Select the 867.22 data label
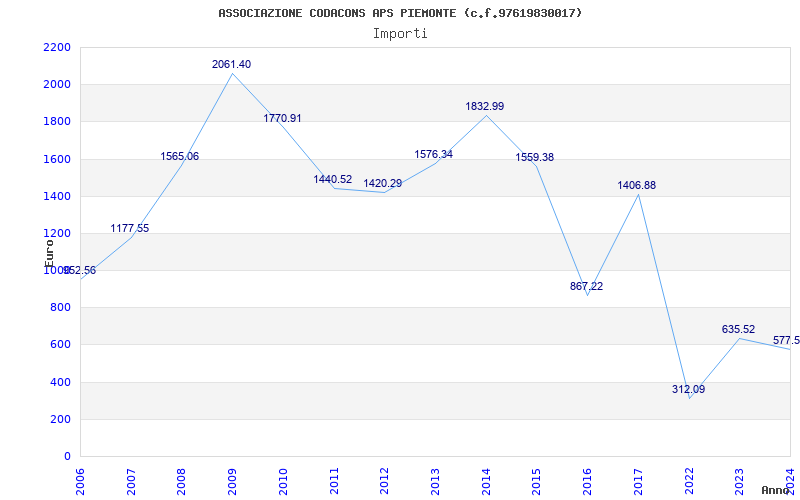This screenshot has width=800, height=500. click(586, 286)
